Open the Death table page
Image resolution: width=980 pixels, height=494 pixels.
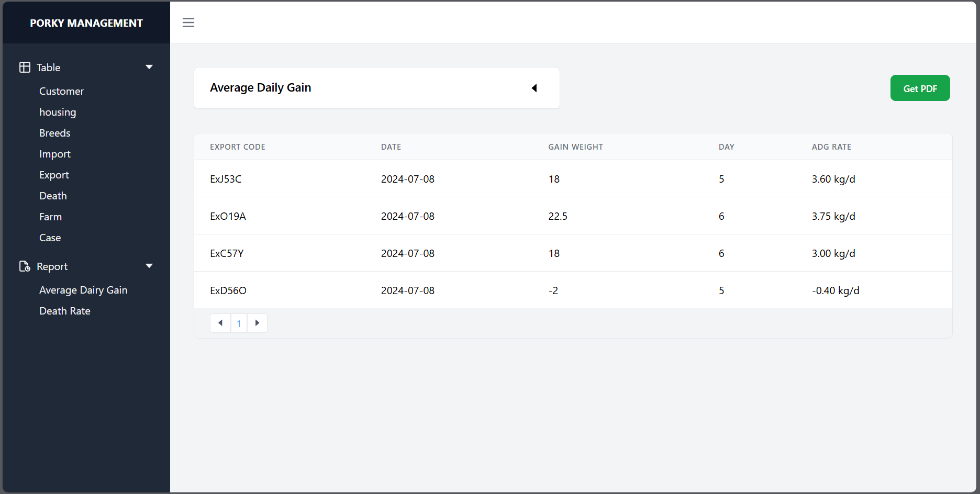coord(53,196)
